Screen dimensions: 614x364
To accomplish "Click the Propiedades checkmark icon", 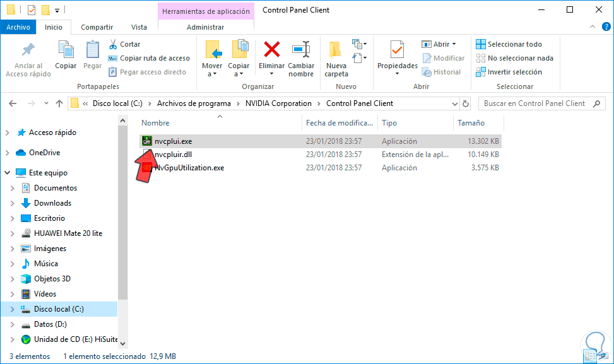I will [397, 50].
